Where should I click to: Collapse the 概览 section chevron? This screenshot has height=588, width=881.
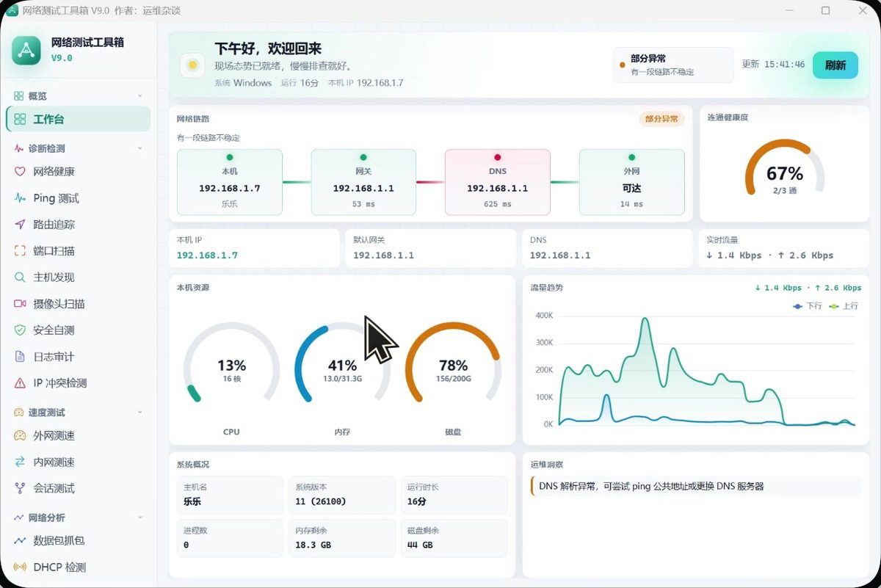point(140,96)
